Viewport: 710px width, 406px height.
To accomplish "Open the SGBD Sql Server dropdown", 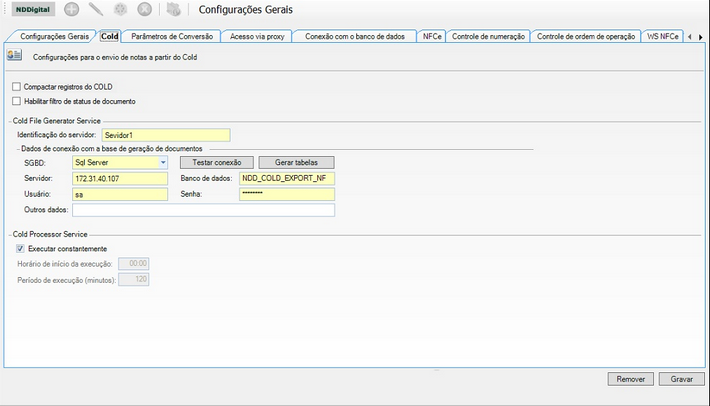I will click(x=163, y=162).
